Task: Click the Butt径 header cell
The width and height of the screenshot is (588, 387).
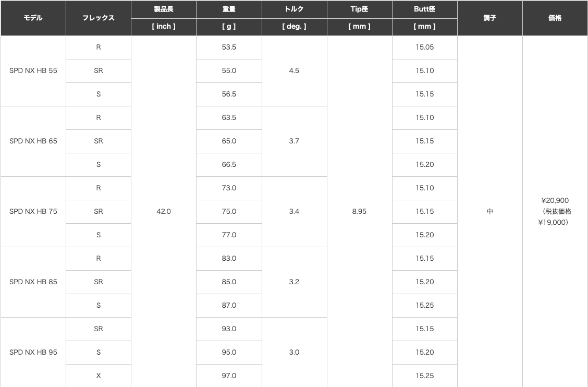Action: (424, 9)
